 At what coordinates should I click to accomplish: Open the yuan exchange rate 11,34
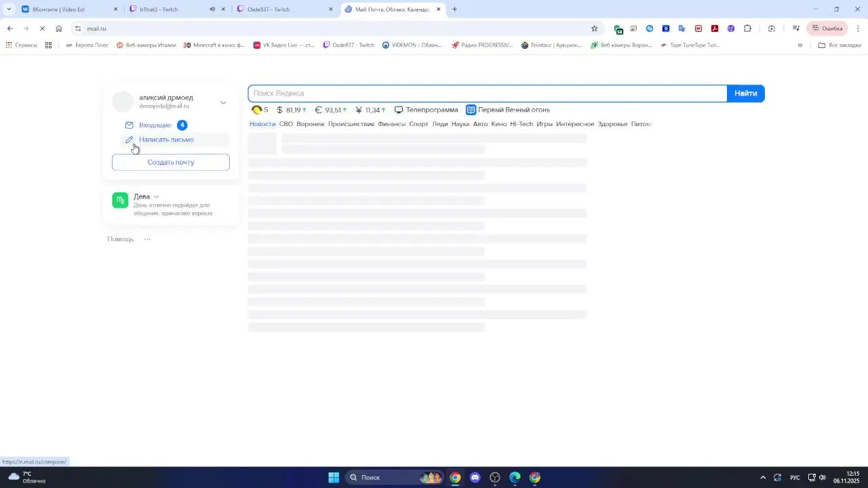point(370,110)
